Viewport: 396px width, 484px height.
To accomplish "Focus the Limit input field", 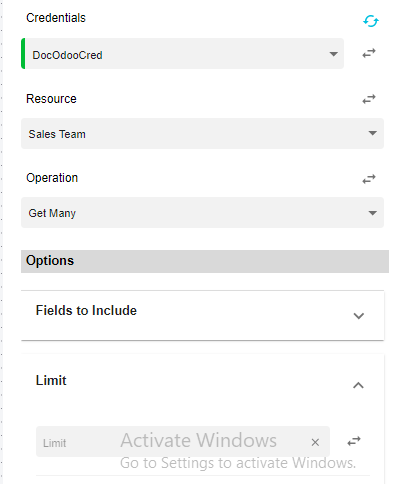I will point(173,442).
